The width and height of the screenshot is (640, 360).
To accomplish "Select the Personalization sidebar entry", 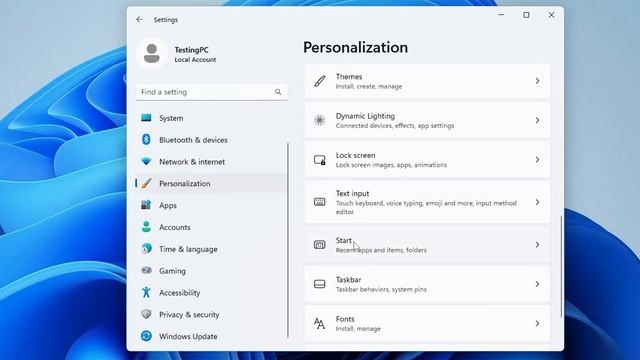I will coord(211,183).
